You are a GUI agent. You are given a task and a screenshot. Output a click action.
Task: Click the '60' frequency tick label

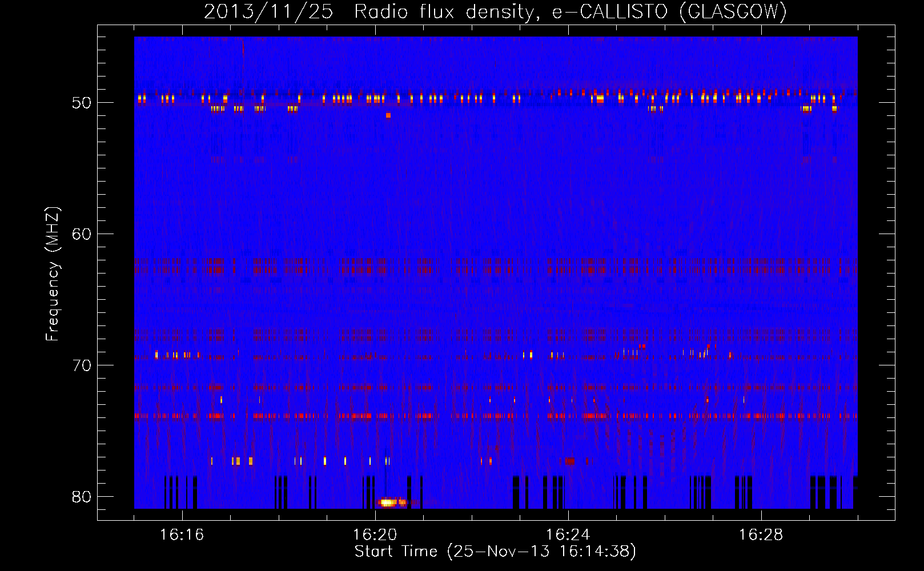[x=82, y=234]
